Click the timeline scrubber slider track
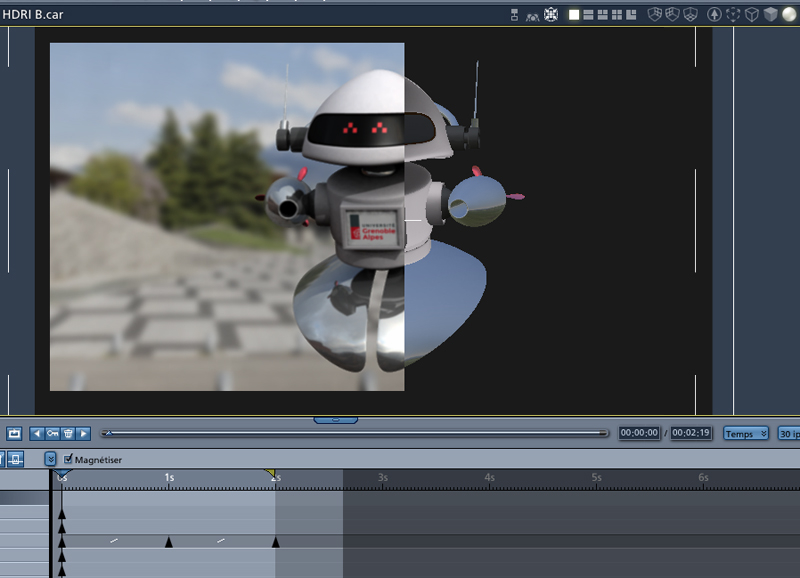 [x=356, y=433]
